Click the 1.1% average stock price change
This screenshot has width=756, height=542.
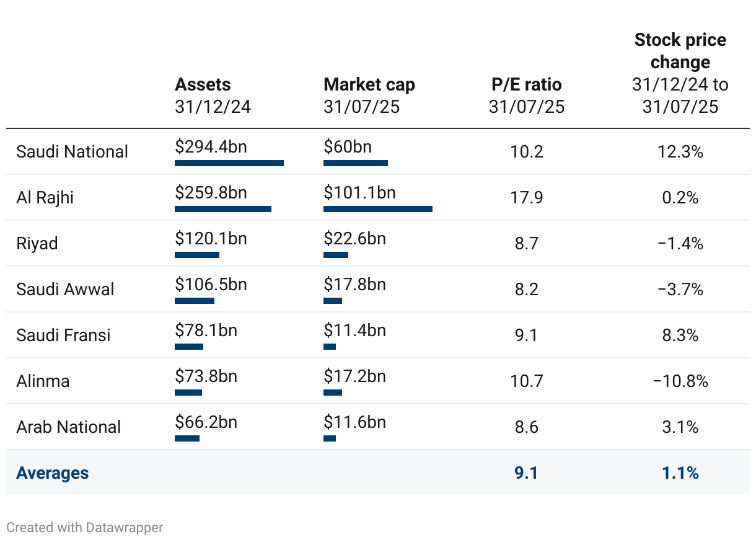point(680,473)
